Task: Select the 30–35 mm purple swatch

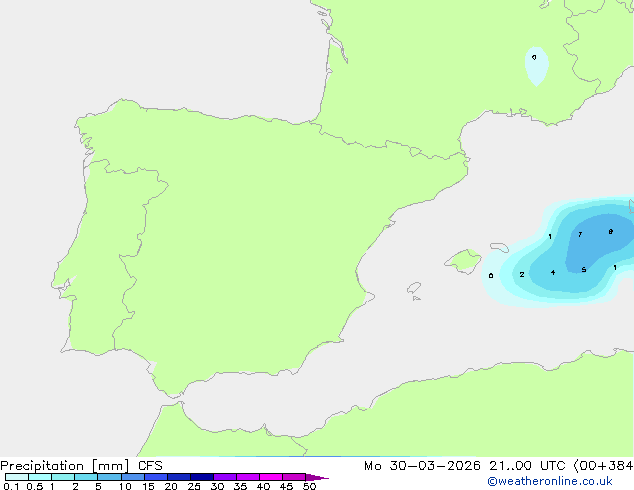Action: click(225, 477)
